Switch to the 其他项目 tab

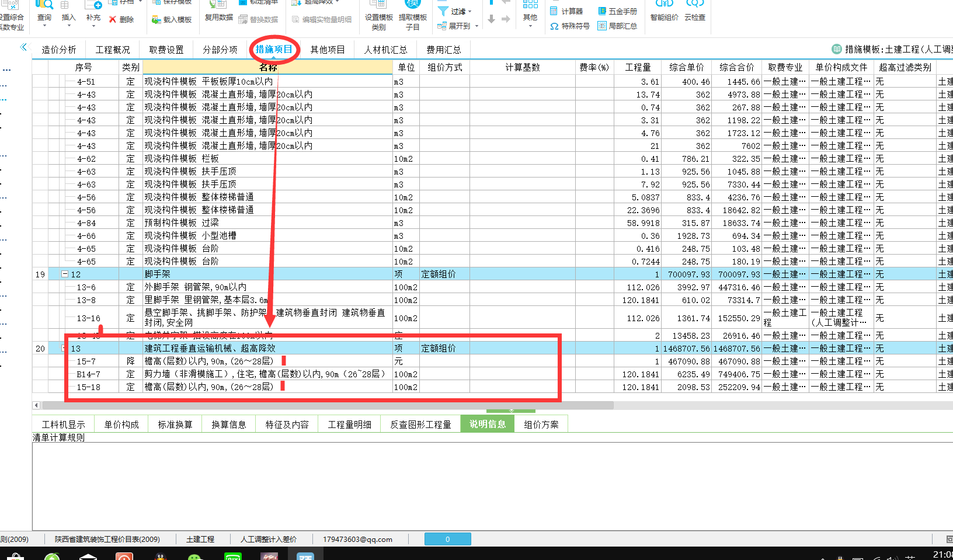(x=328, y=50)
